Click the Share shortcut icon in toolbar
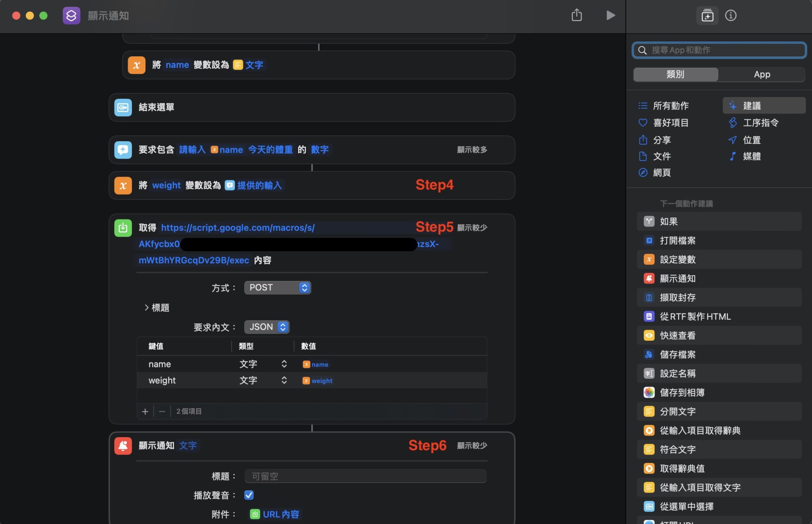The height and width of the screenshot is (524, 812). (576, 15)
